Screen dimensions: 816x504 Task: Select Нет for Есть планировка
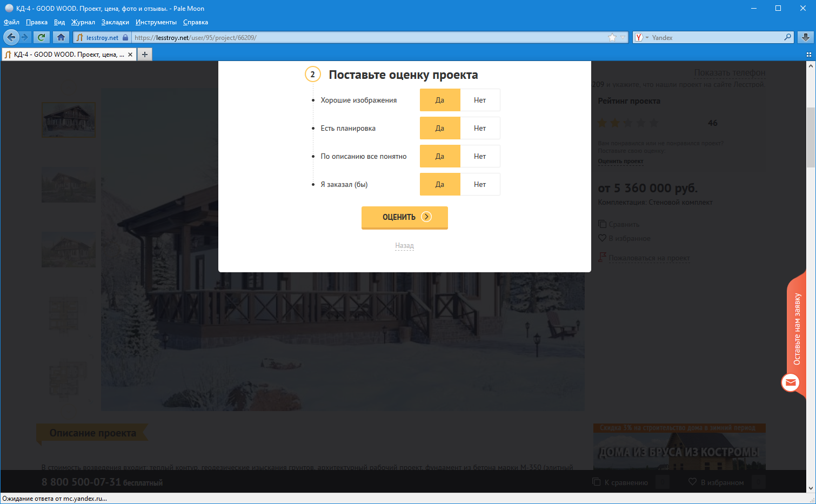pos(480,128)
